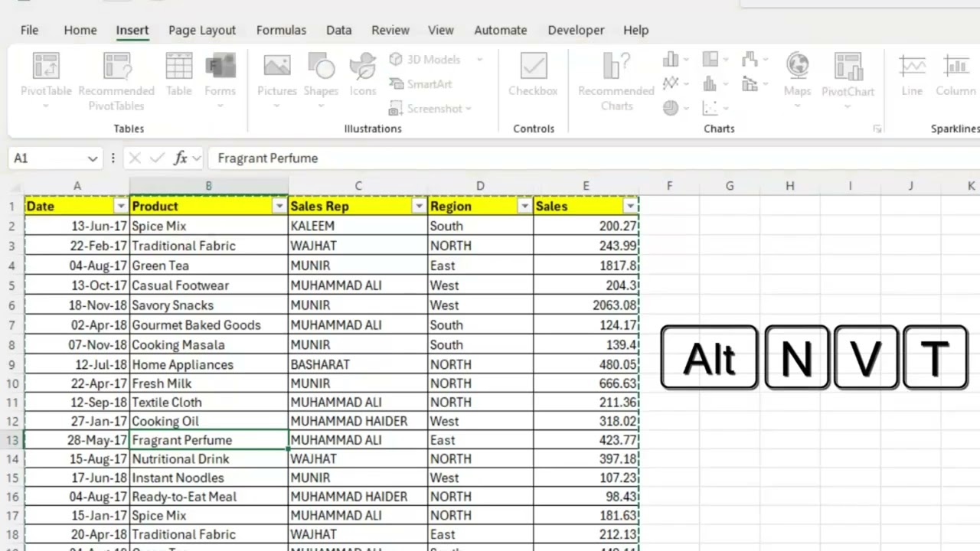Click the line or area chart icon

coord(671,83)
